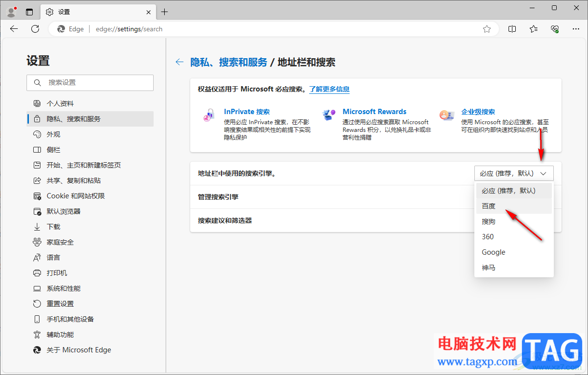
Task: Click the InPrivate 搜索 icon
Action: 209,116
